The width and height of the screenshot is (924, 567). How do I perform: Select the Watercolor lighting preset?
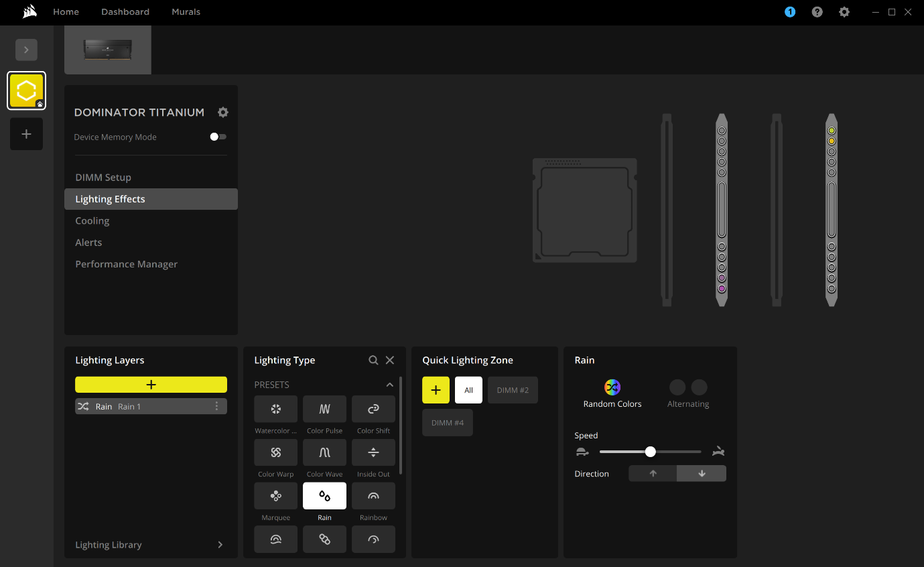point(275,409)
